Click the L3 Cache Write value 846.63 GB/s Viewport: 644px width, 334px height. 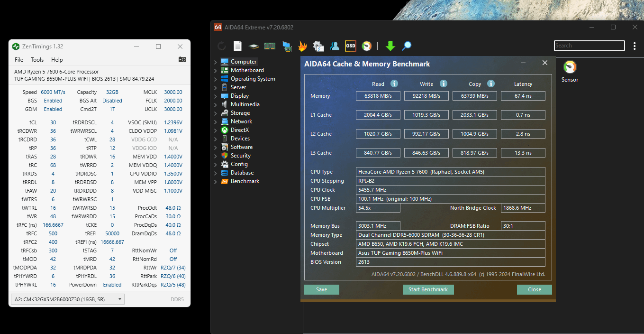(x=426, y=153)
